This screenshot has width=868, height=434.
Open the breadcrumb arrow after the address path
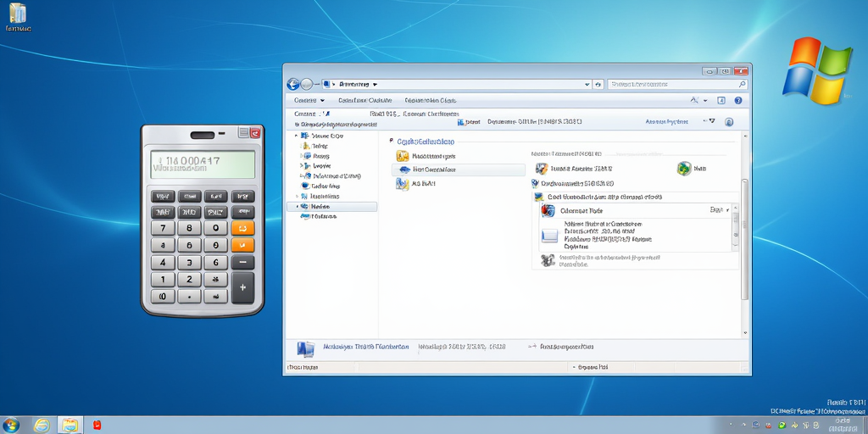[375, 85]
